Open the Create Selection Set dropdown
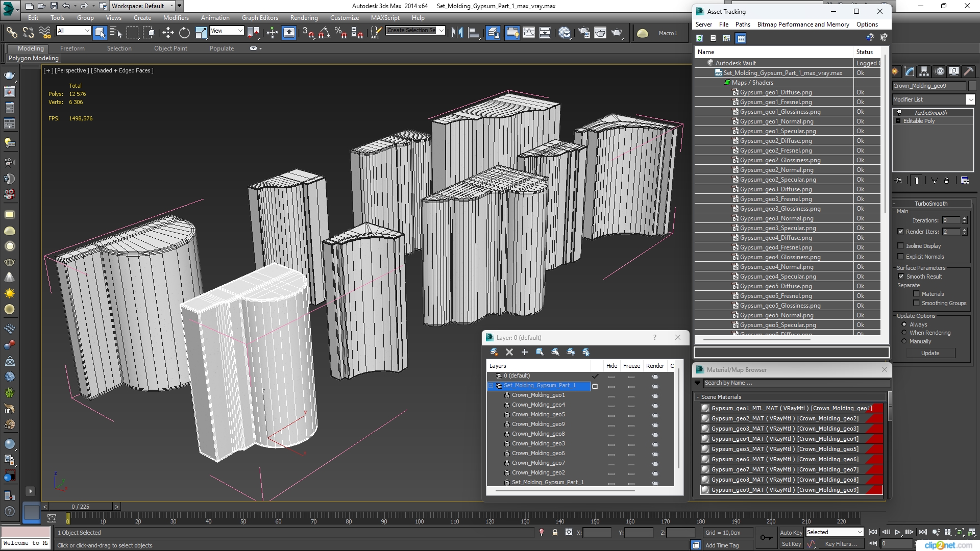 click(415, 30)
